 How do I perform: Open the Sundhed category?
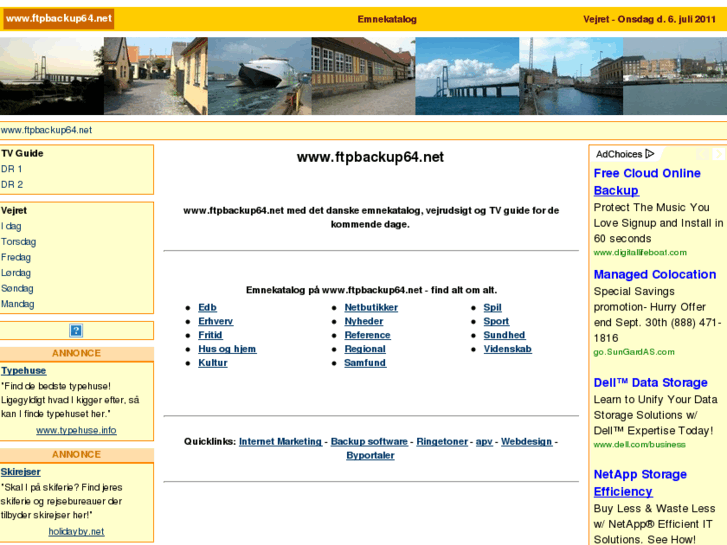click(x=504, y=335)
